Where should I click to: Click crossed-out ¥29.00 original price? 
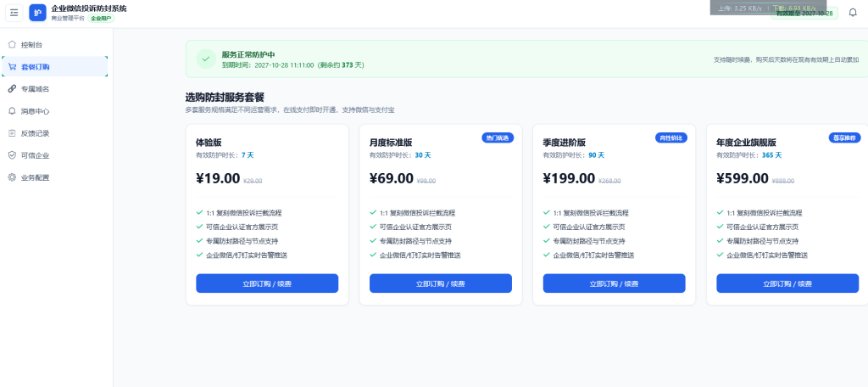[253, 181]
